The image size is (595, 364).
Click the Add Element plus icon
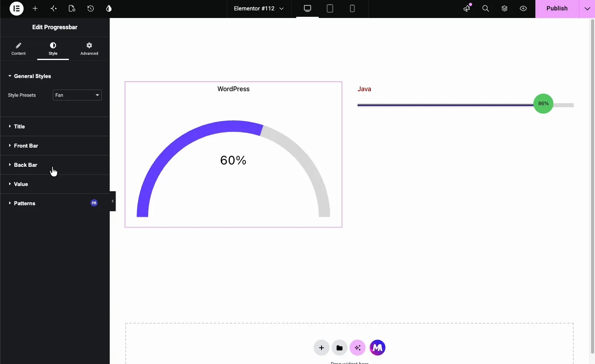click(x=35, y=8)
